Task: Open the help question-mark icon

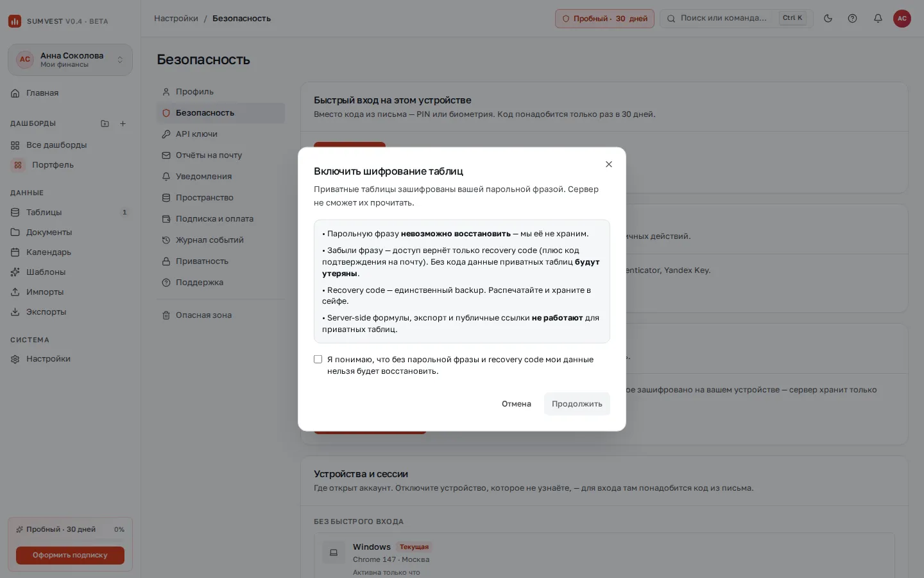Action: [852, 19]
